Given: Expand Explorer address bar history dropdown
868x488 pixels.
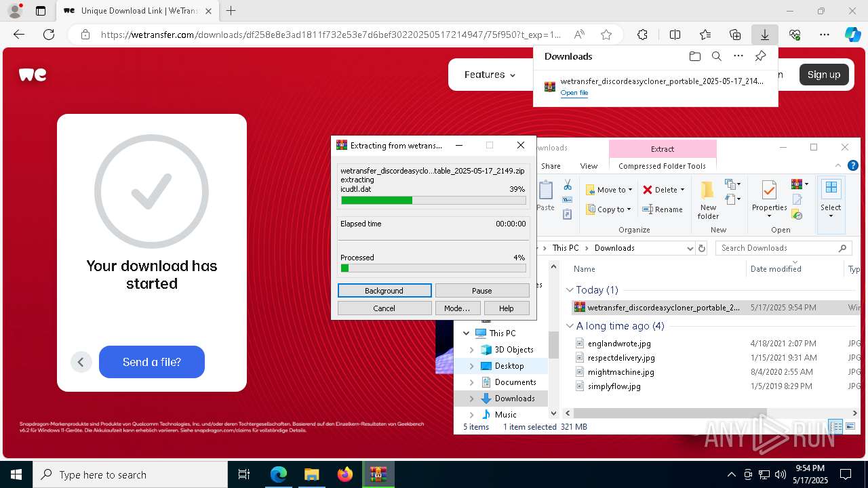Looking at the screenshot, I should coord(691,248).
